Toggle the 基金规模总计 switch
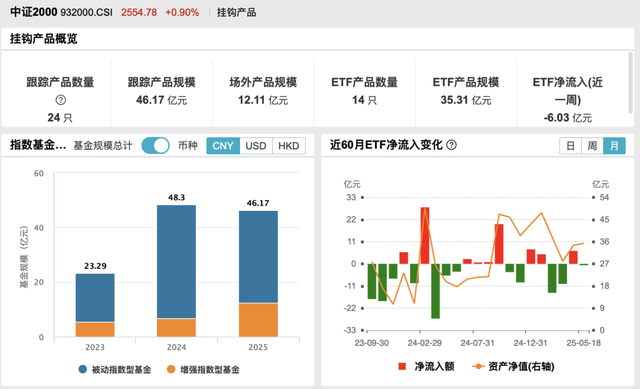 156,145
